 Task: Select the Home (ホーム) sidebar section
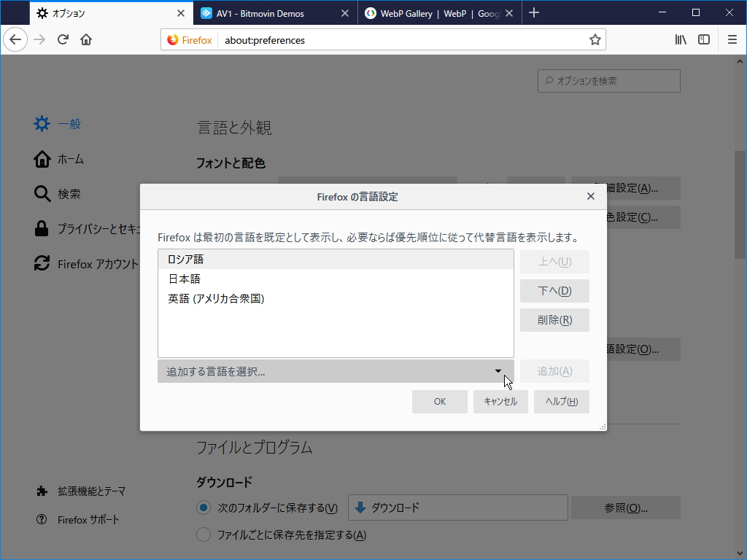tap(69, 158)
